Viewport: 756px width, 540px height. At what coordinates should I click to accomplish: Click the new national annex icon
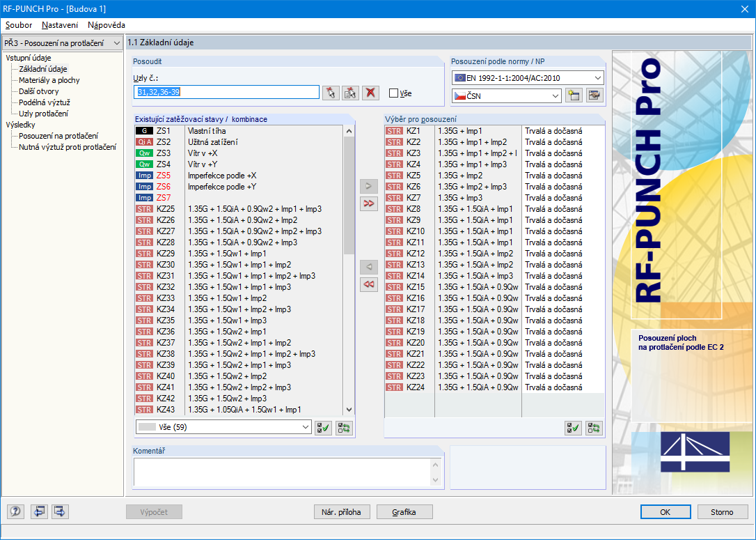(x=574, y=95)
